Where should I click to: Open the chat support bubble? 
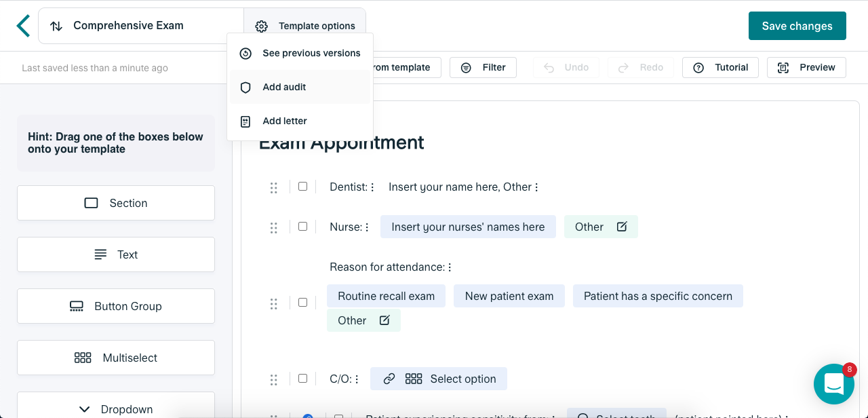833,384
